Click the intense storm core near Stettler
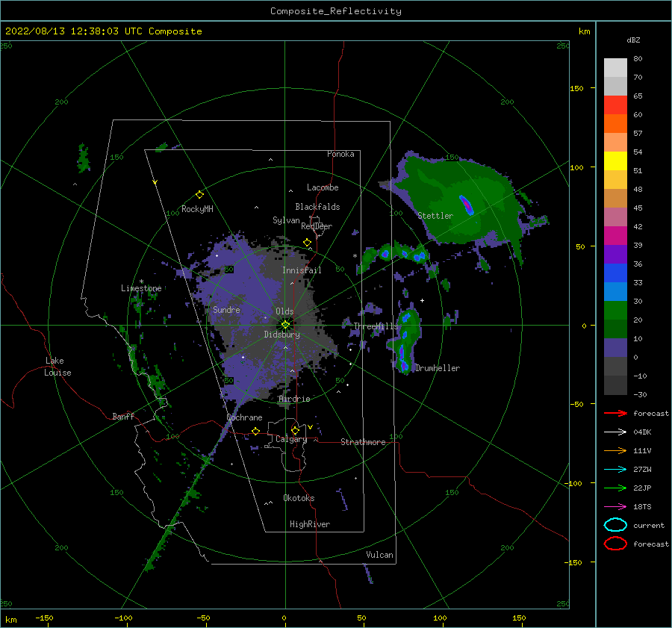This screenshot has height=628, width=672. pos(466,205)
